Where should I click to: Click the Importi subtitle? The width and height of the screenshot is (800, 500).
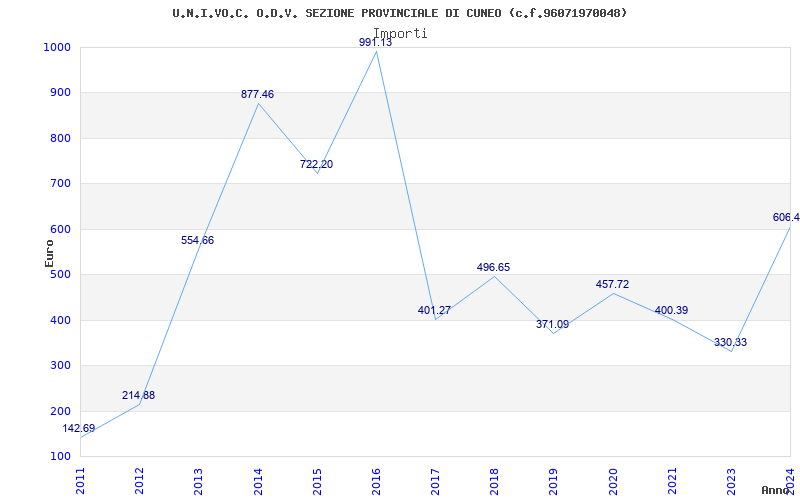coord(400,33)
